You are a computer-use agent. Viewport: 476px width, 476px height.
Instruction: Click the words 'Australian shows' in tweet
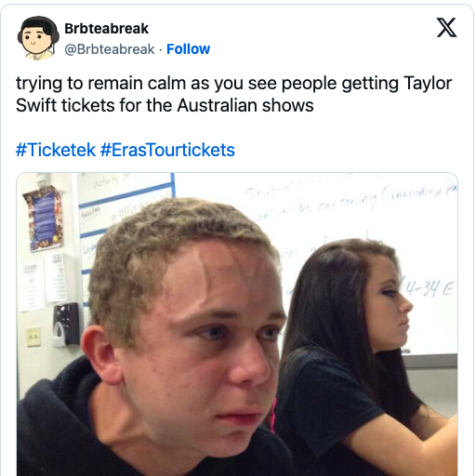pyautogui.click(x=245, y=105)
